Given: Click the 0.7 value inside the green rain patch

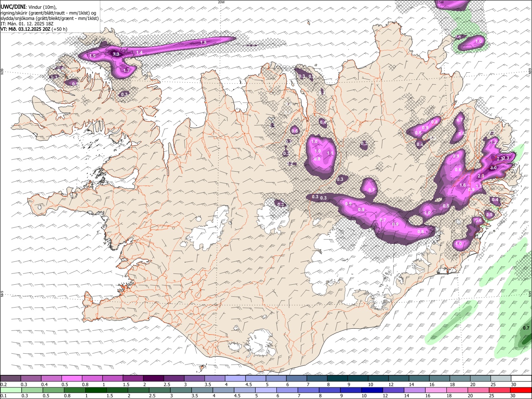Looking at the screenshot, I should click(x=526, y=328).
